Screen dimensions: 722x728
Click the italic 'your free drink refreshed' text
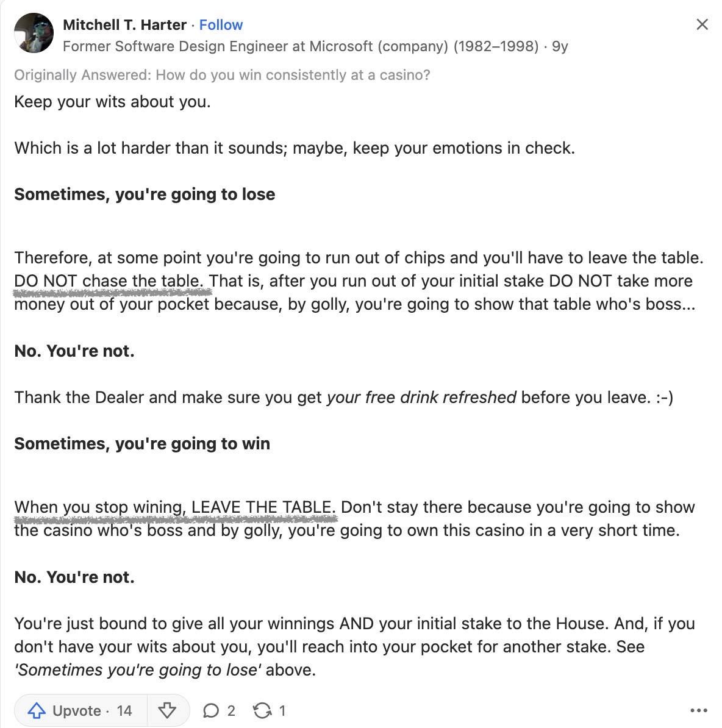coord(421,398)
